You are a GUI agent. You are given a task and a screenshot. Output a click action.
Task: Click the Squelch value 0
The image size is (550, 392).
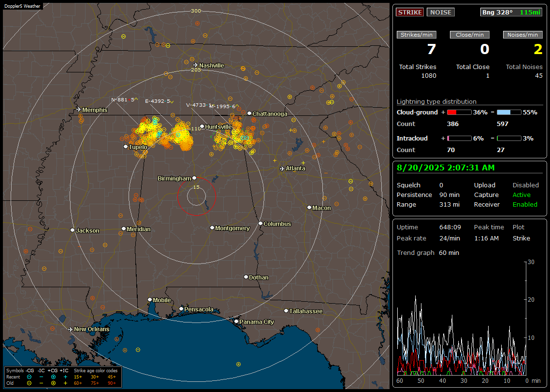pos(441,185)
